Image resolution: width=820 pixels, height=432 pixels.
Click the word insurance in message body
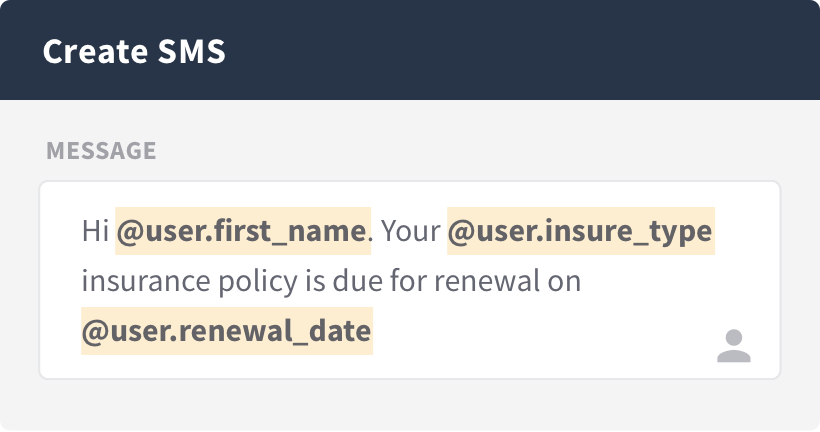146,281
